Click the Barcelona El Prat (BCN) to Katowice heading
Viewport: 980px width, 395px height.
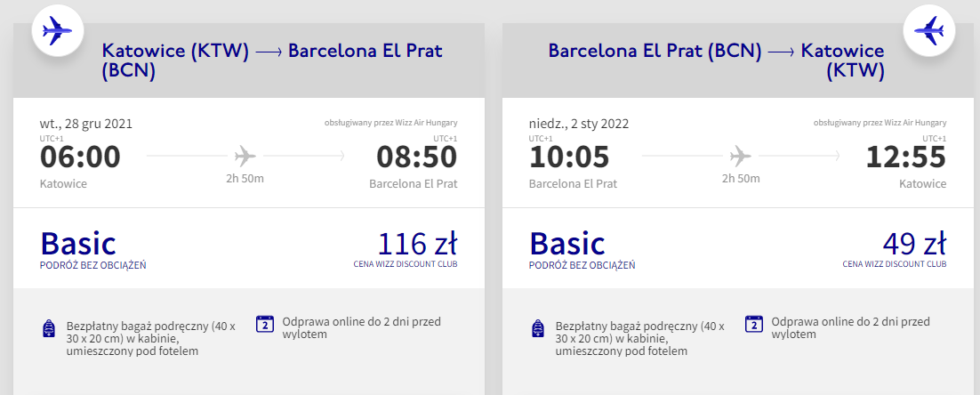716,60
